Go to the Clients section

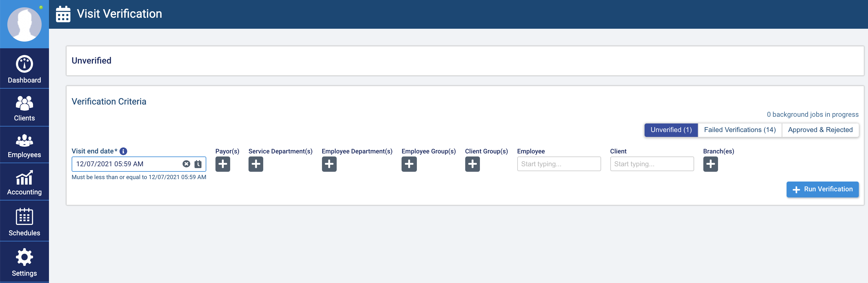coord(24,108)
